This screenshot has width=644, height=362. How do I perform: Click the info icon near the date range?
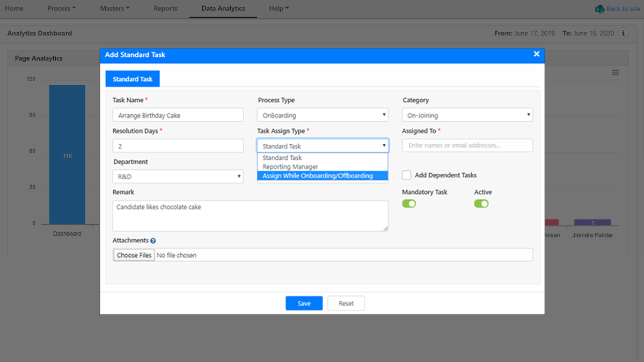(x=623, y=33)
